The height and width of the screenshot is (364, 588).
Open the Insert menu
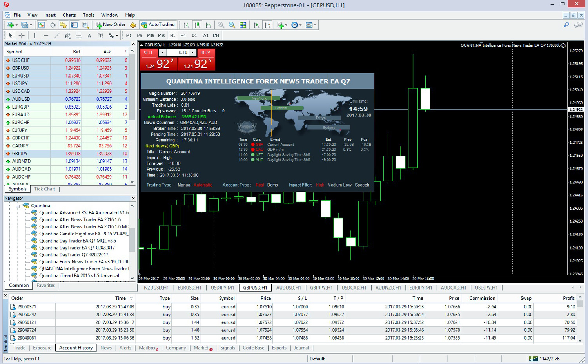point(50,15)
